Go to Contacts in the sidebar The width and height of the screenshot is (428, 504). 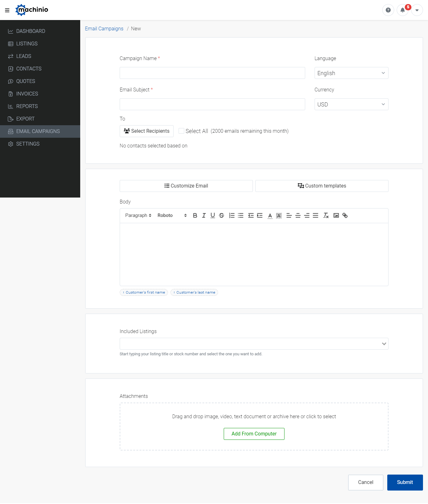click(29, 69)
